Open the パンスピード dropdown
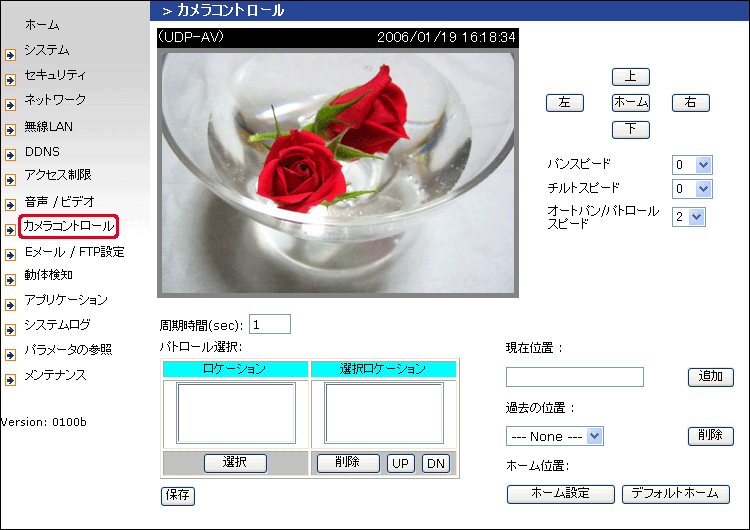Screen dimensions: 750x530 (692, 165)
